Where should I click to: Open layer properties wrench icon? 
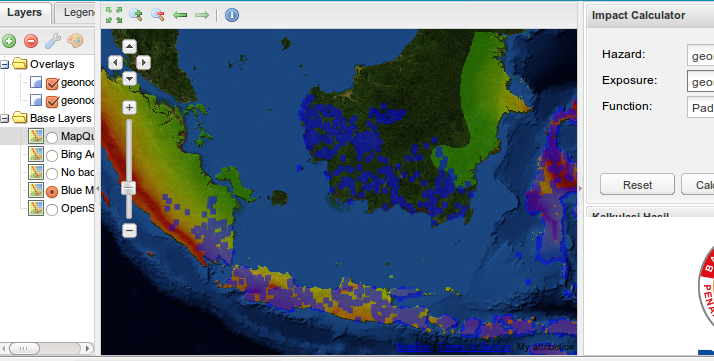click(53, 41)
